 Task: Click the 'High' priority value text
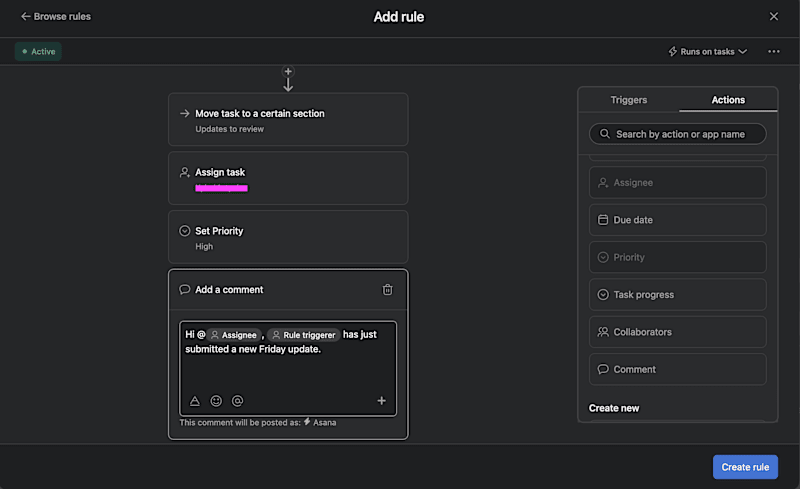204,247
